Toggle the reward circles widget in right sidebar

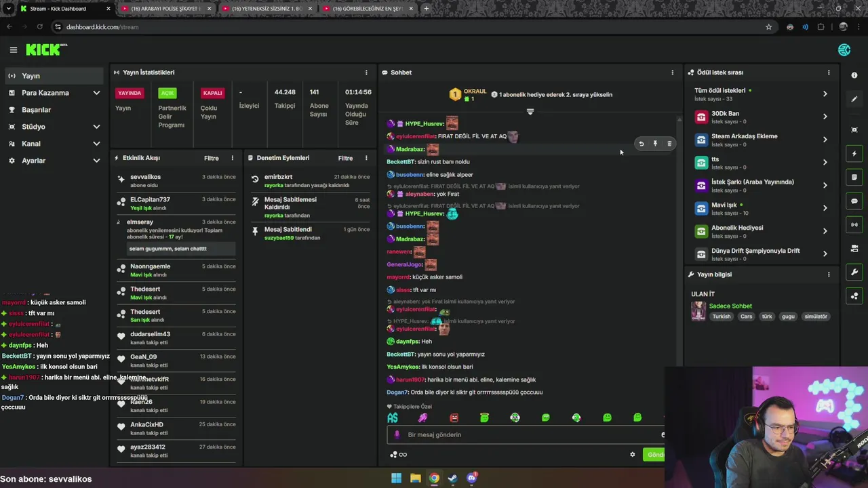854,296
